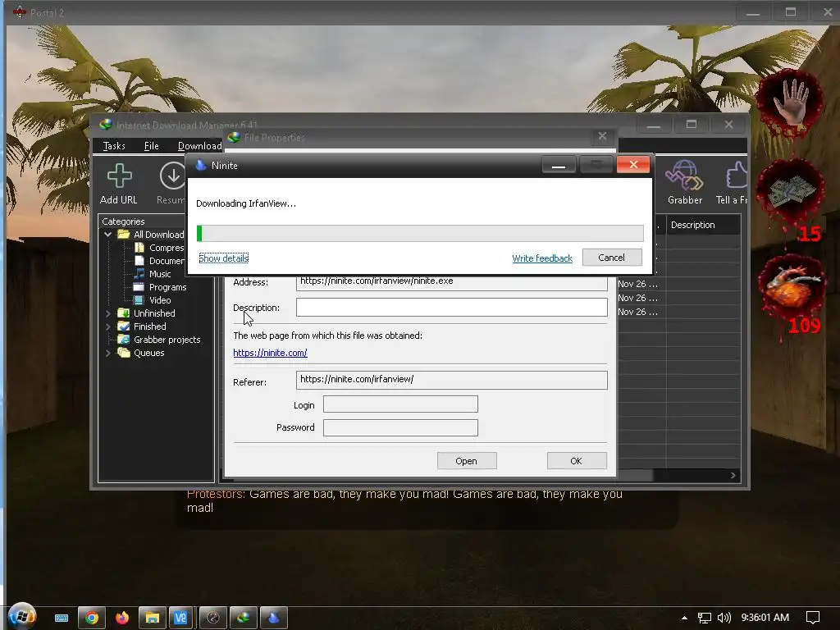Viewport: 840px width, 630px height.
Task: Click the Add URL toolbar icon in IDM
Action: (119, 176)
